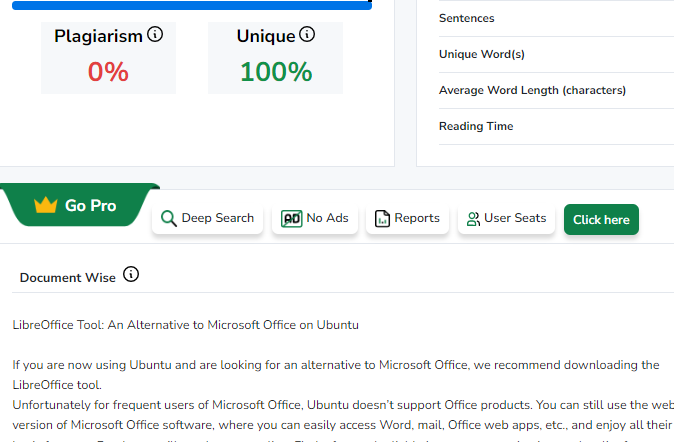Click the green Click here button
The height and width of the screenshot is (442, 674).
tap(601, 220)
